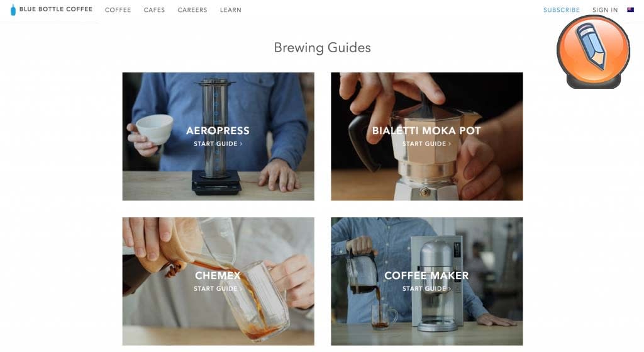
Task: Open the country flag selector
Action: tap(630, 9)
